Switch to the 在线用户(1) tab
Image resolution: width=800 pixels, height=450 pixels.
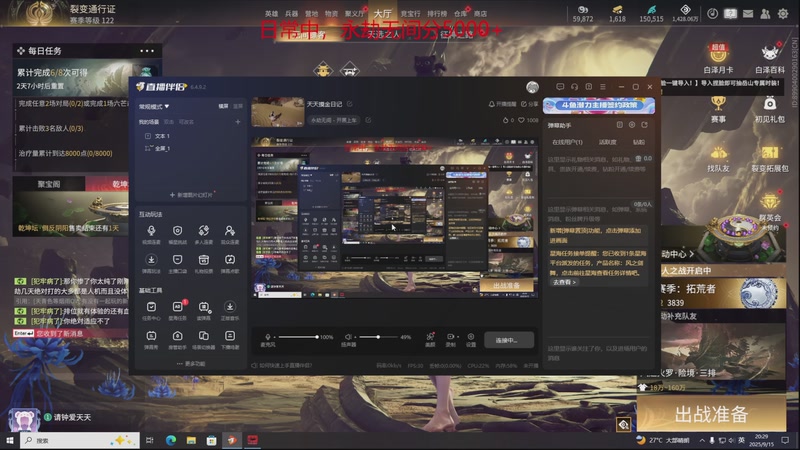pos(567,142)
